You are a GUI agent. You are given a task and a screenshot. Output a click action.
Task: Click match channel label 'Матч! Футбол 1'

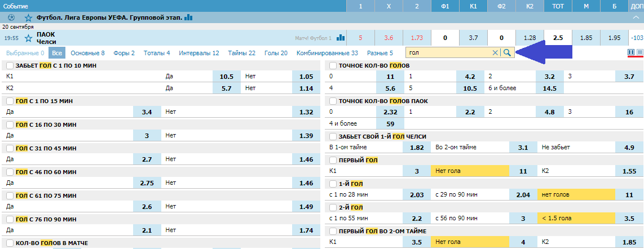[313, 38]
